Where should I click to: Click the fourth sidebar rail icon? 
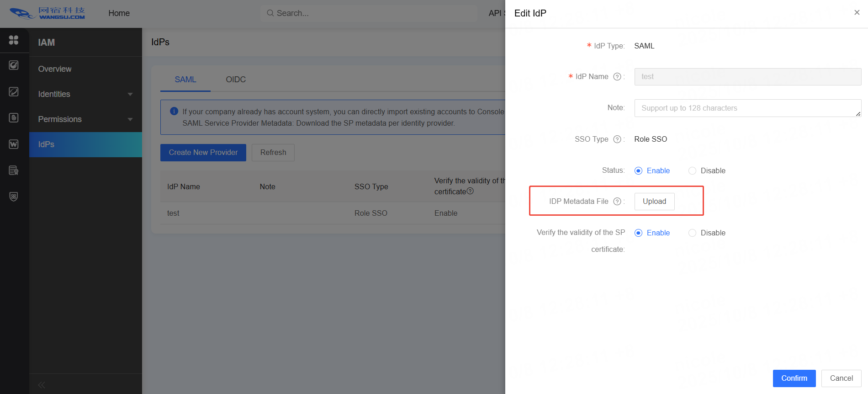coord(14,118)
